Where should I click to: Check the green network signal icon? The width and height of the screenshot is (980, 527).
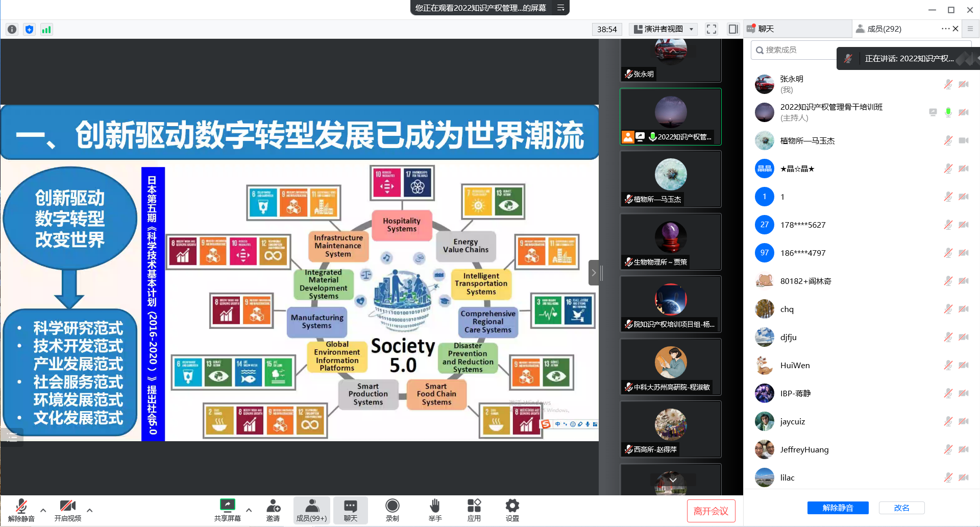coord(46,30)
